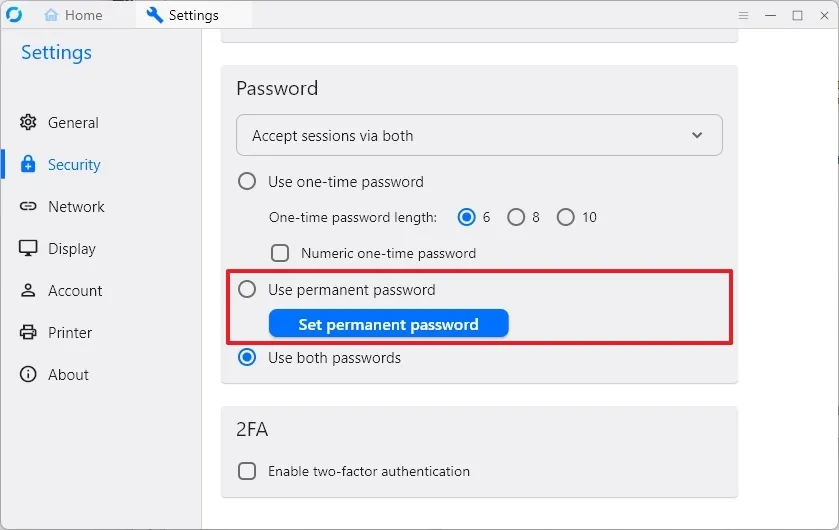Click the Account person icon
This screenshot has width=839, height=530.
[28, 291]
